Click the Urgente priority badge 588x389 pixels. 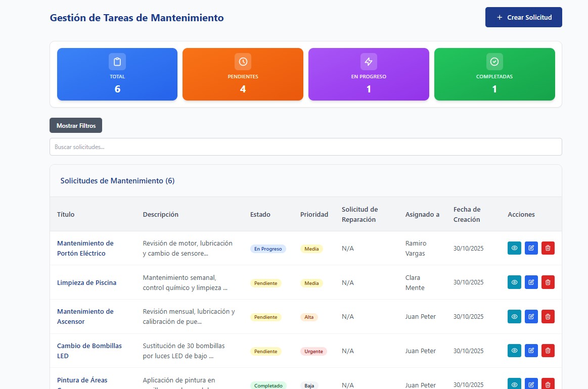click(313, 351)
